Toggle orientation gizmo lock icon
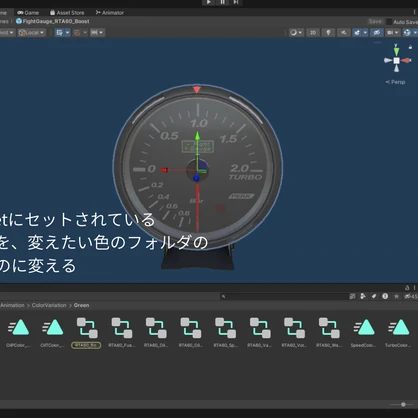 coord(410,47)
